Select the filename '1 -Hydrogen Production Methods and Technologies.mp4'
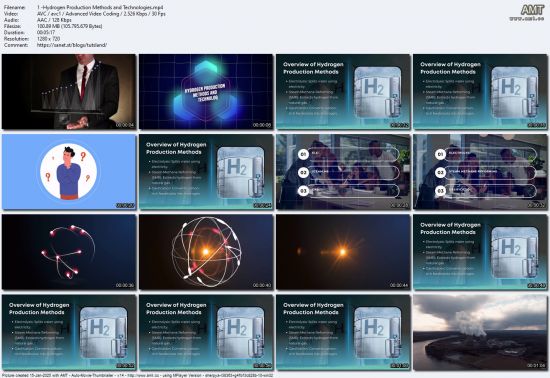Viewport: 550px width, 378px height. click(100, 7)
